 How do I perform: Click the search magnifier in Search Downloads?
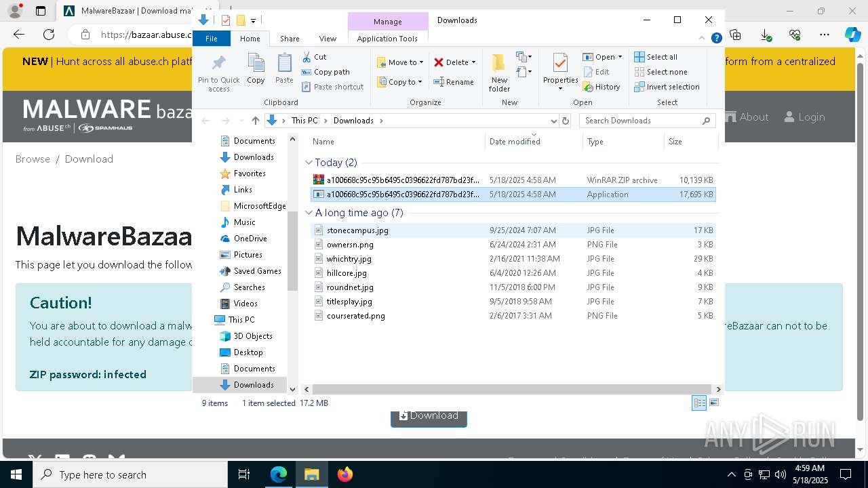coord(706,121)
